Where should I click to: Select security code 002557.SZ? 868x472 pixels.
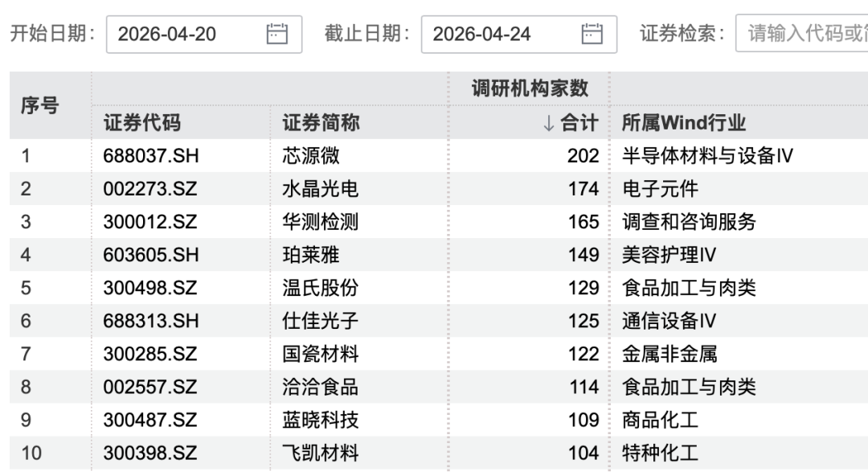click(x=150, y=387)
